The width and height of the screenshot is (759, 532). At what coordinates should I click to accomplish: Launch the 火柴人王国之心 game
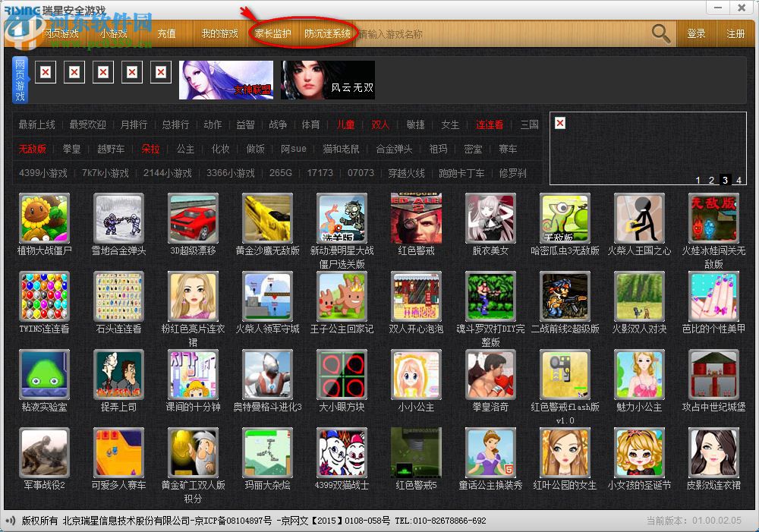click(x=639, y=219)
